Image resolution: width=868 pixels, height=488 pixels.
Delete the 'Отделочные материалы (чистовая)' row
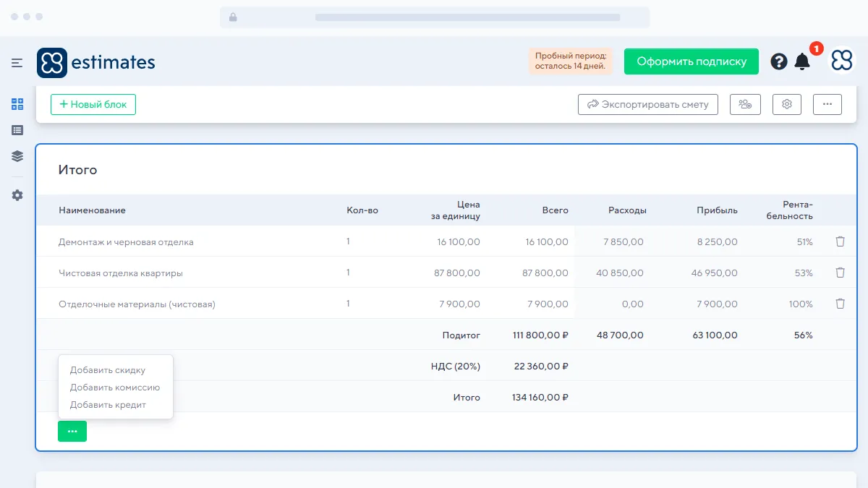click(840, 304)
